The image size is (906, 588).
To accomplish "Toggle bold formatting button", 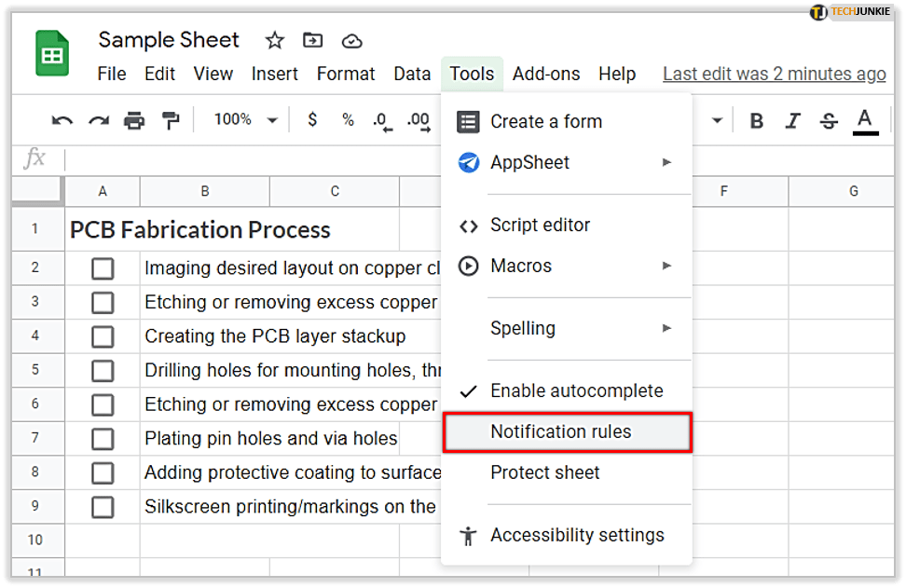I will pos(757,120).
